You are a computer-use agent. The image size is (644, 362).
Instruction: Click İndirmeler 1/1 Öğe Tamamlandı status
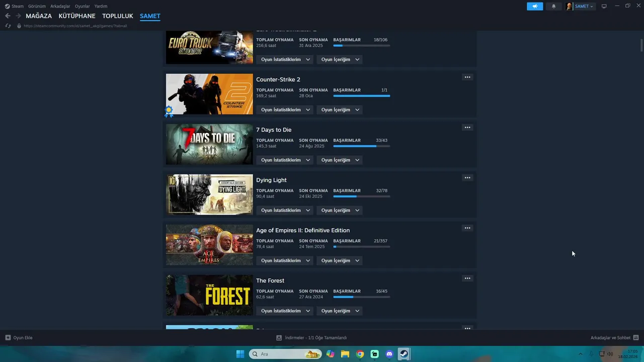(x=316, y=338)
